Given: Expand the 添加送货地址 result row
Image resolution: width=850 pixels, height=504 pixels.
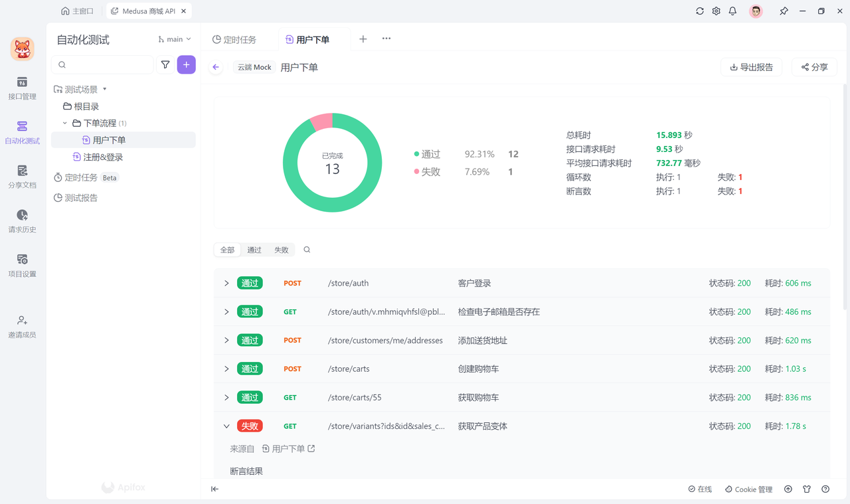Looking at the screenshot, I should tap(226, 340).
